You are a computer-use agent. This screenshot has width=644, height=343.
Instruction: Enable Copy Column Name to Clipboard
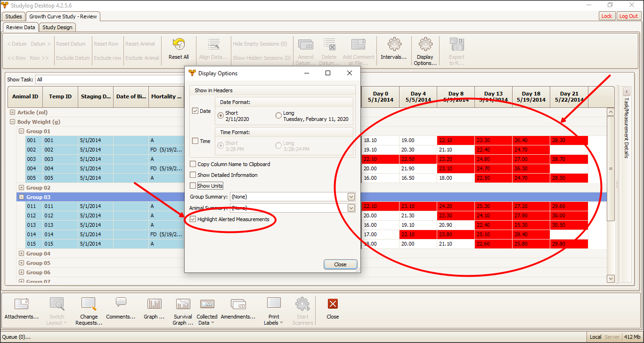point(193,164)
